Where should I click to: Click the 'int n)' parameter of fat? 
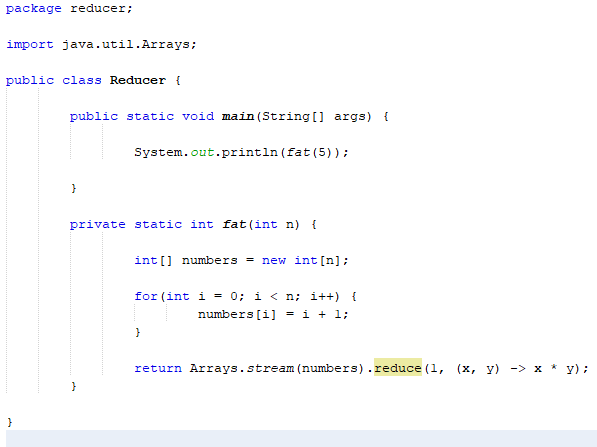click(x=277, y=224)
